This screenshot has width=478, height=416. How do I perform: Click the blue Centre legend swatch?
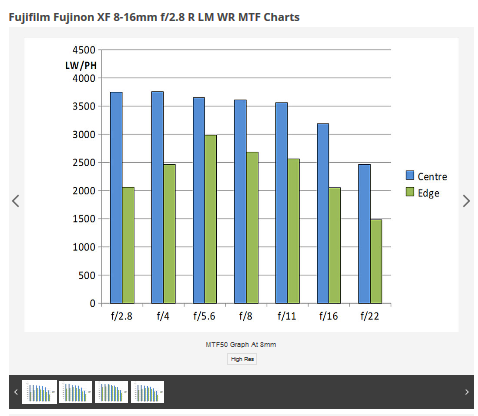410,175
